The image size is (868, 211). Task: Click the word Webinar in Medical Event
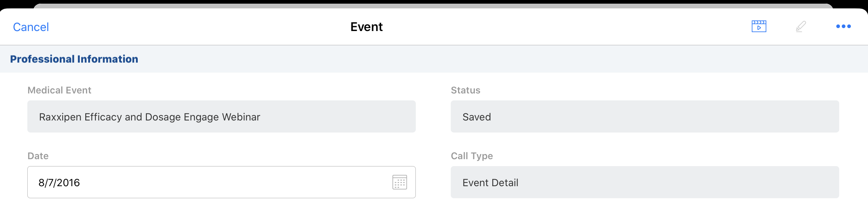click(x=241, y=117)
